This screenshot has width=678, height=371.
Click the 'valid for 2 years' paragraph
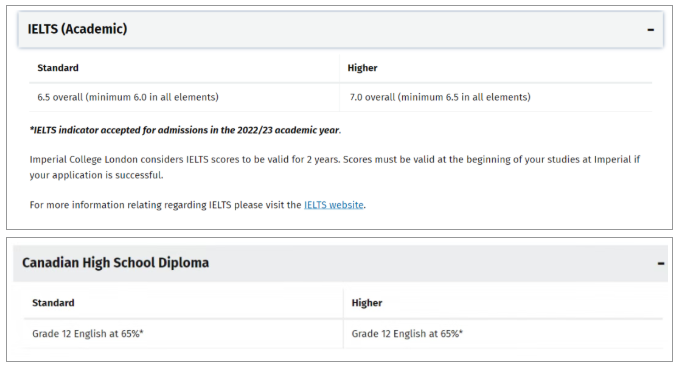pos(335,167)
